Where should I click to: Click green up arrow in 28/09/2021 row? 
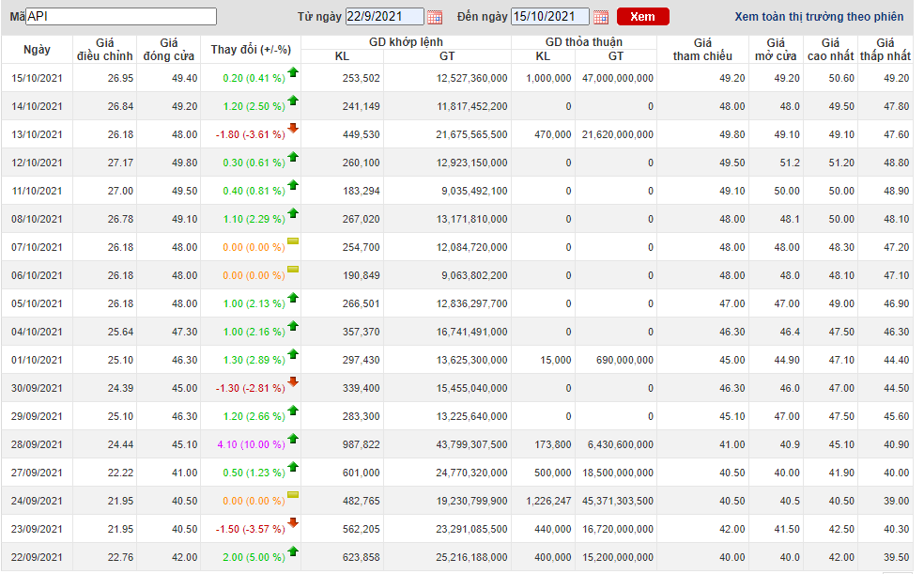pyautogui.click(x=293, y=439)
